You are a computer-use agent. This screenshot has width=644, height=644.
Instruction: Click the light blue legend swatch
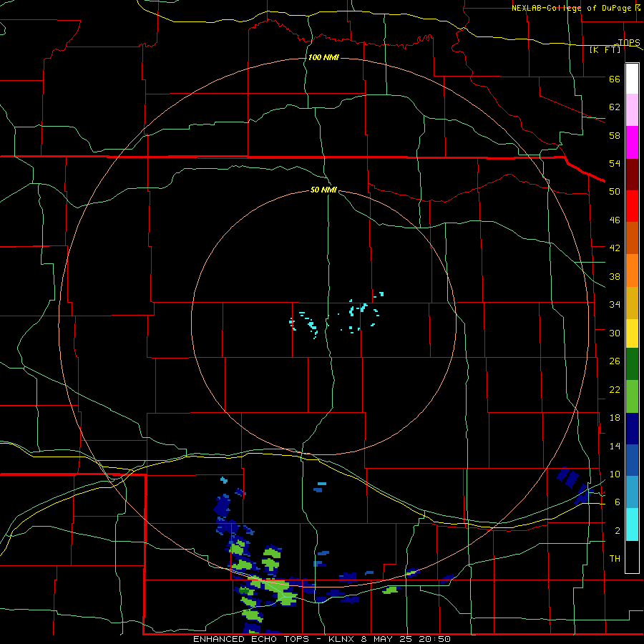pos(632,492)
